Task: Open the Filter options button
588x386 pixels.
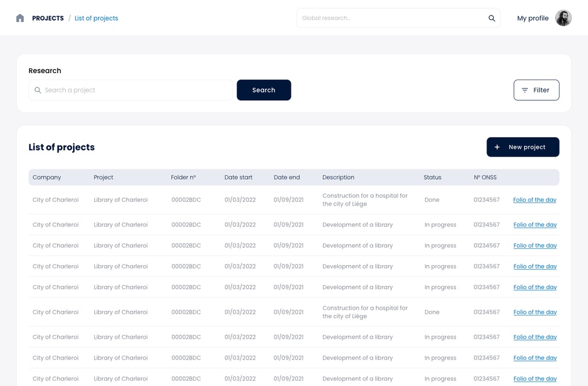Action: click(x=536, y=91)
